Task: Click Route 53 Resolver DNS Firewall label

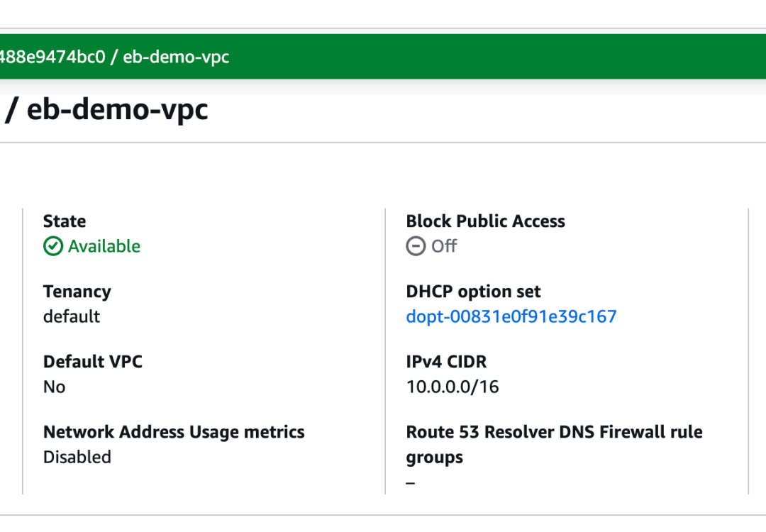Action: (554, 432)
